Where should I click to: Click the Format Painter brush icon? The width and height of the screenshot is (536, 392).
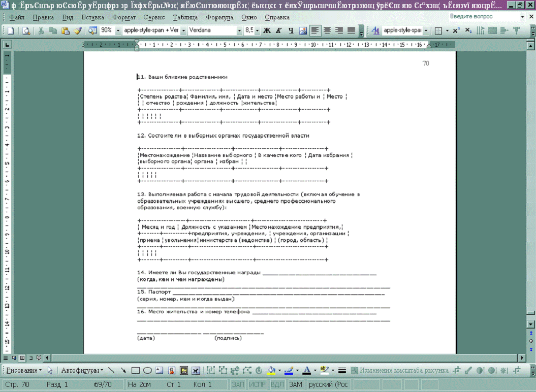pyautogui.click(x=78, y=30)
